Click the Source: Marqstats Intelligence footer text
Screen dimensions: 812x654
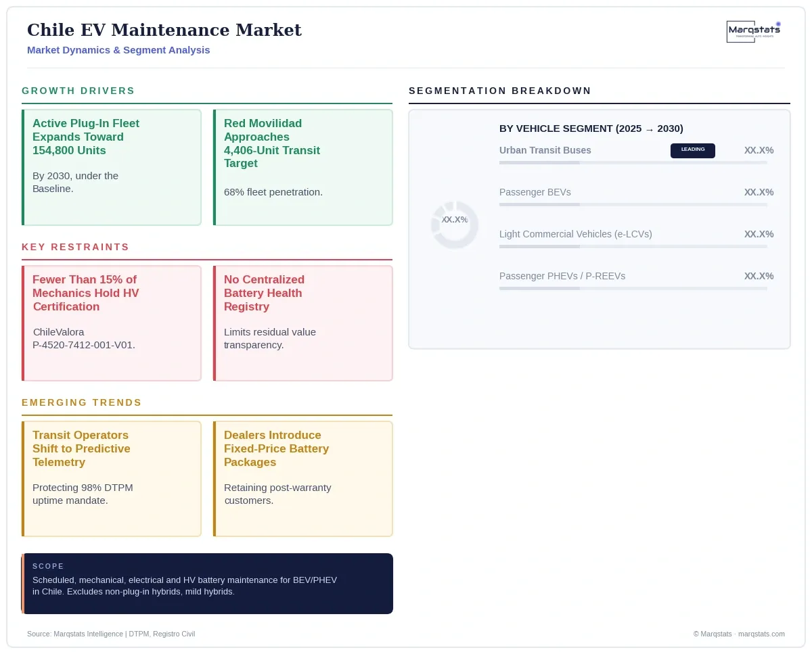pos(111,634)
